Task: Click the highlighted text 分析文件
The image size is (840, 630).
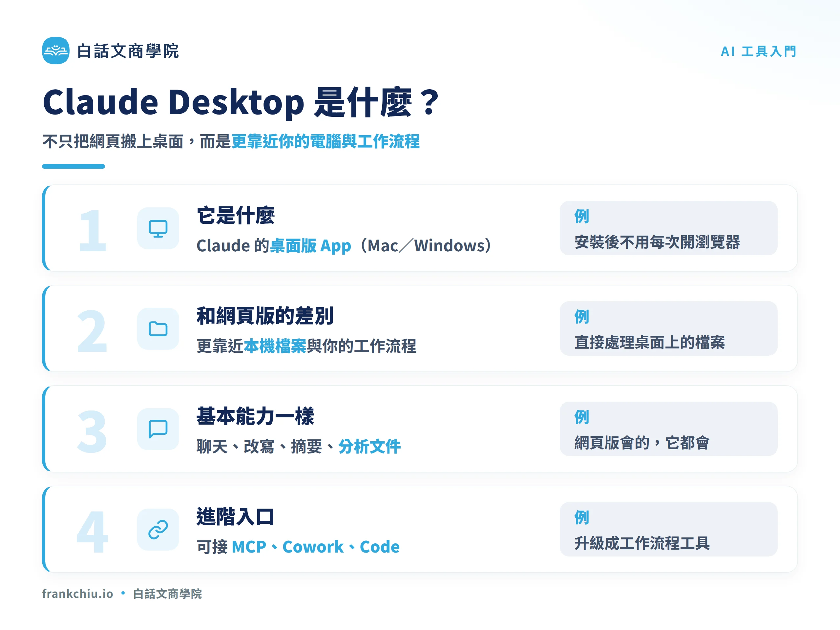Action: click(369, 446)
